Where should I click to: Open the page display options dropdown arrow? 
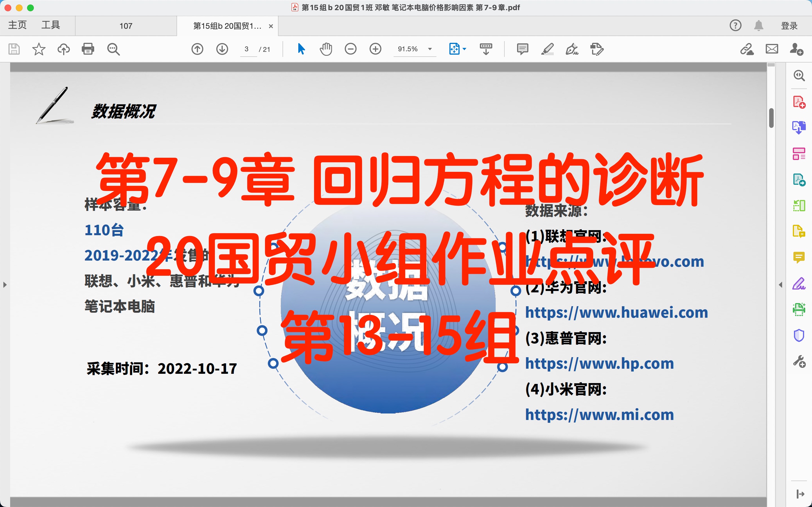(x=465, y=49)
